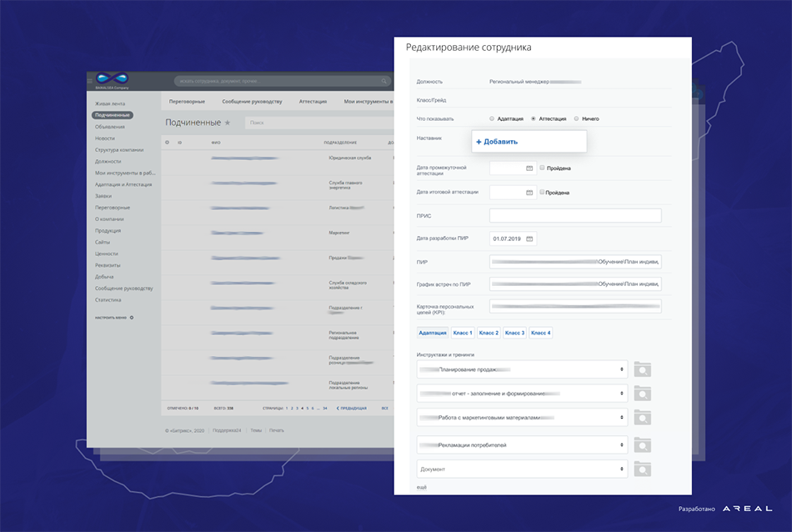Open calendar icon for Дата разработки ПИР
This screenshot has height=532, width=792.
pos(529,239)
